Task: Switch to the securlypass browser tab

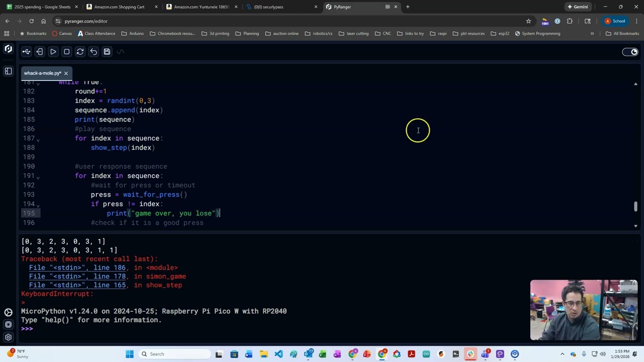Action: pyautogui.click(x=282, y=7)
